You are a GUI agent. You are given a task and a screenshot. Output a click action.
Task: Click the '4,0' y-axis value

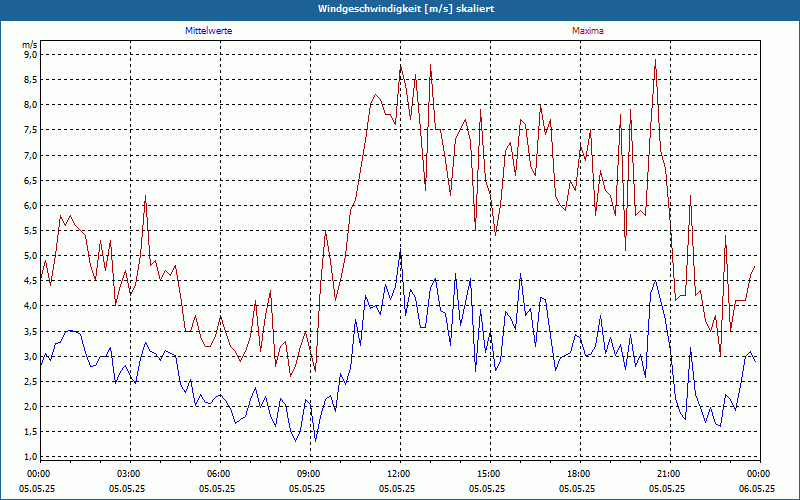click(30, 306)
